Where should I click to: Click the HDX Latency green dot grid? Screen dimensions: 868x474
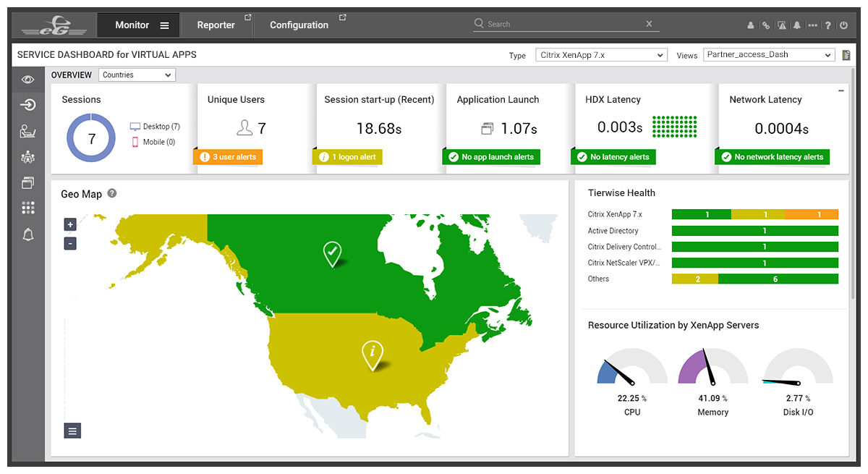(x=675, y=127)
